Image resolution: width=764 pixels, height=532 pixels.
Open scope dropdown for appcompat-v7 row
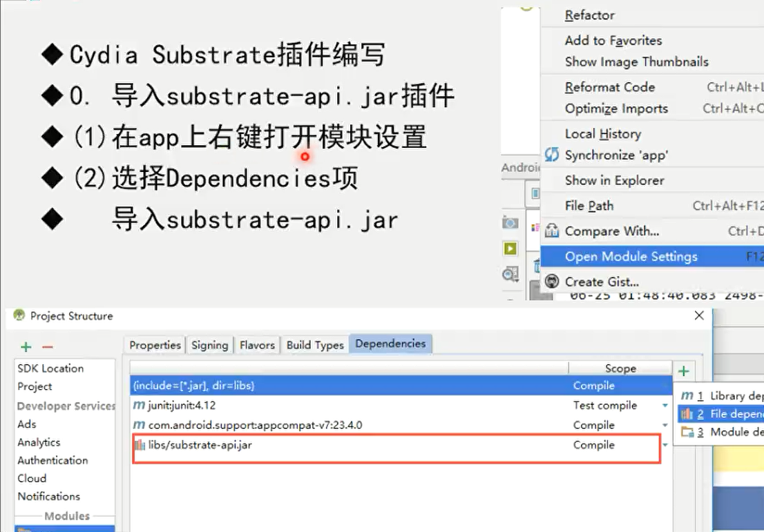(665, 426)
